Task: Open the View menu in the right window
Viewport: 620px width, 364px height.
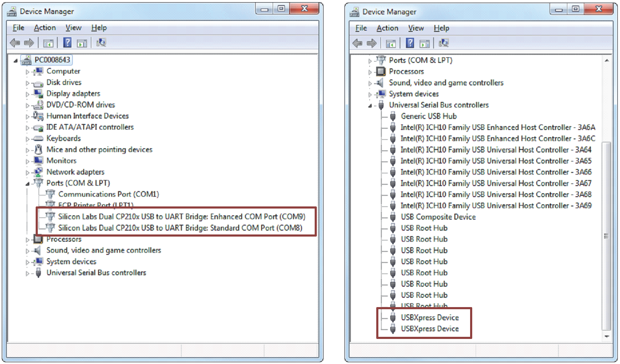Action: pyautogui.click(x=416, y=28)
